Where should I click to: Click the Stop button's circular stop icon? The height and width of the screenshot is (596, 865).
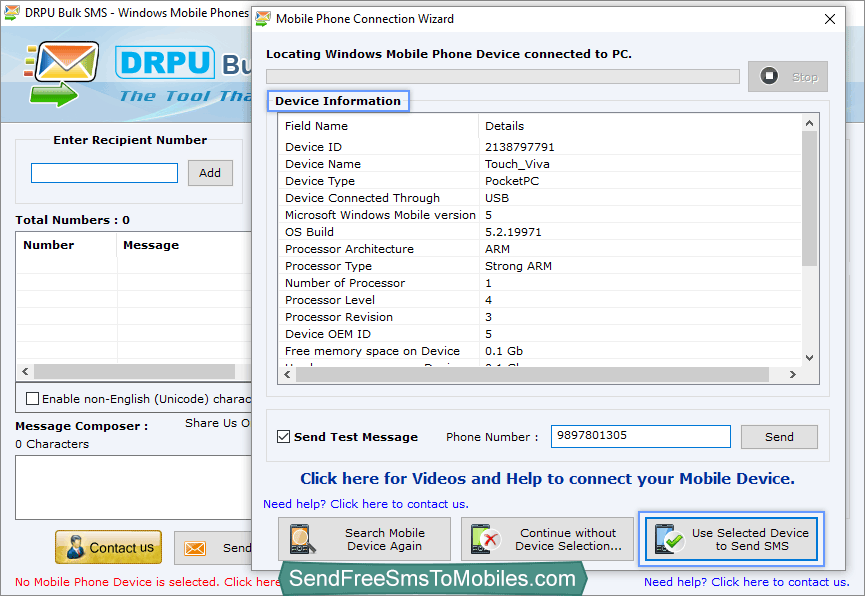[x=769, y=76]
